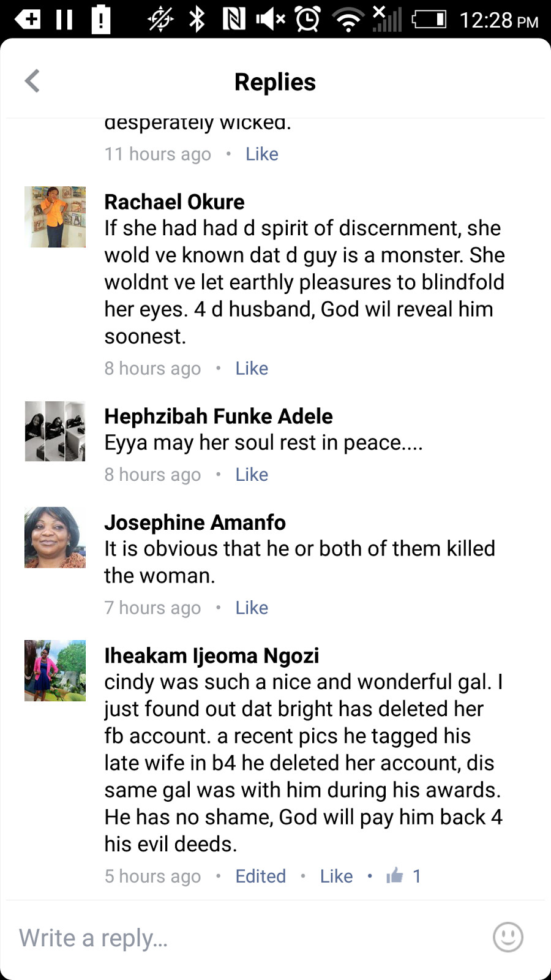Tap the back arrow in Replies header
The height and width of the screenshot is (980, 551).
32,81
